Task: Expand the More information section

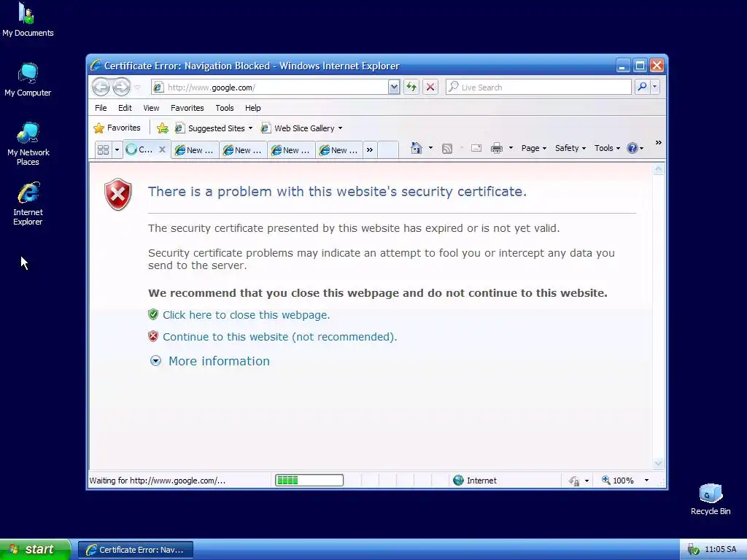Action: click(x=210, y=361)
